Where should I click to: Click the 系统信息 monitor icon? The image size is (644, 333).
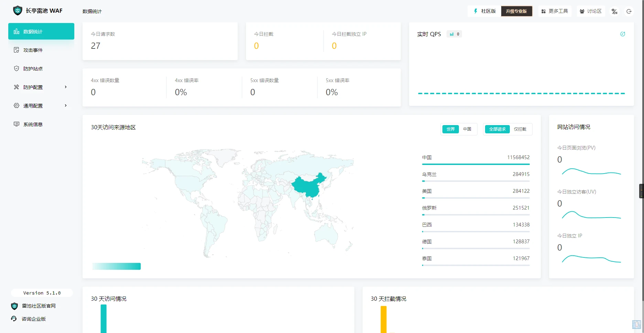(x=16, y=124)
